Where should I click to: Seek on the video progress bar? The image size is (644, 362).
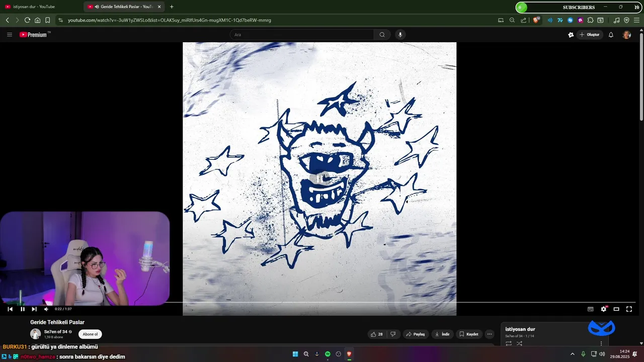coord(322,303)
